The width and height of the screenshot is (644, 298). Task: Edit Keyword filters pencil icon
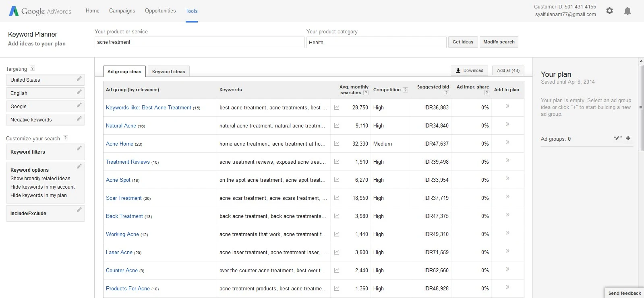coord(79,148)
